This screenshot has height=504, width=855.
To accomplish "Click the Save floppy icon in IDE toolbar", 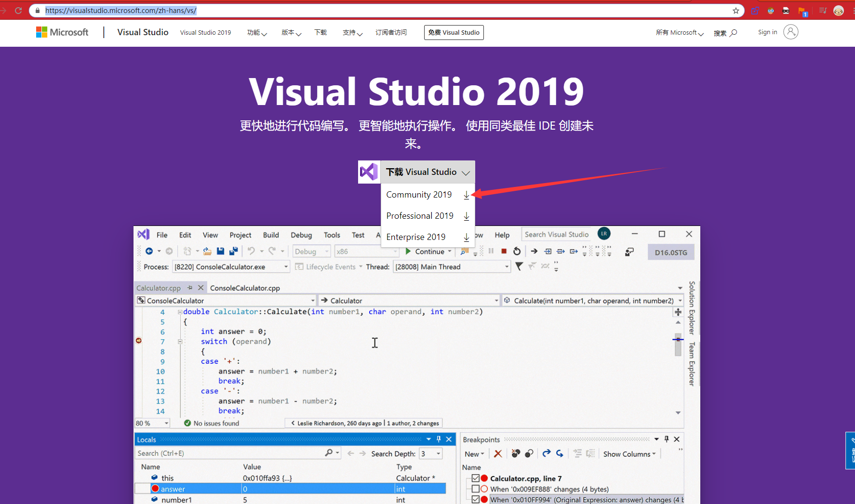I will 220,251.
